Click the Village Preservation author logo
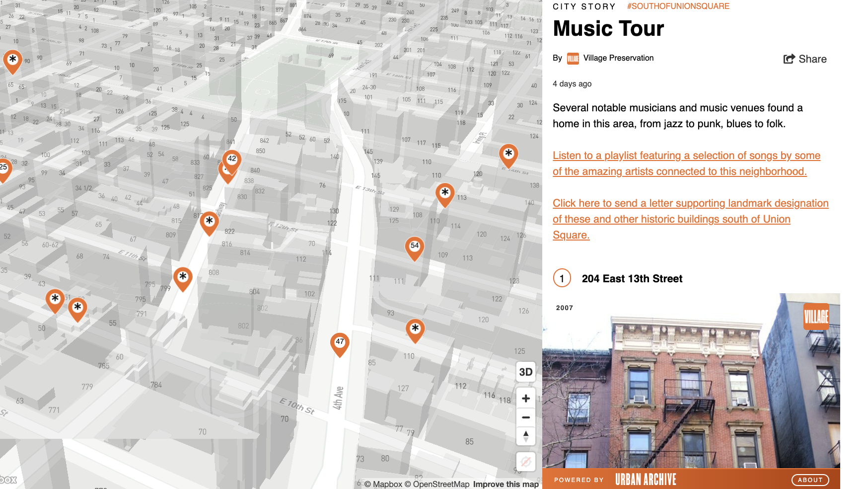 (x=572, y=58)
